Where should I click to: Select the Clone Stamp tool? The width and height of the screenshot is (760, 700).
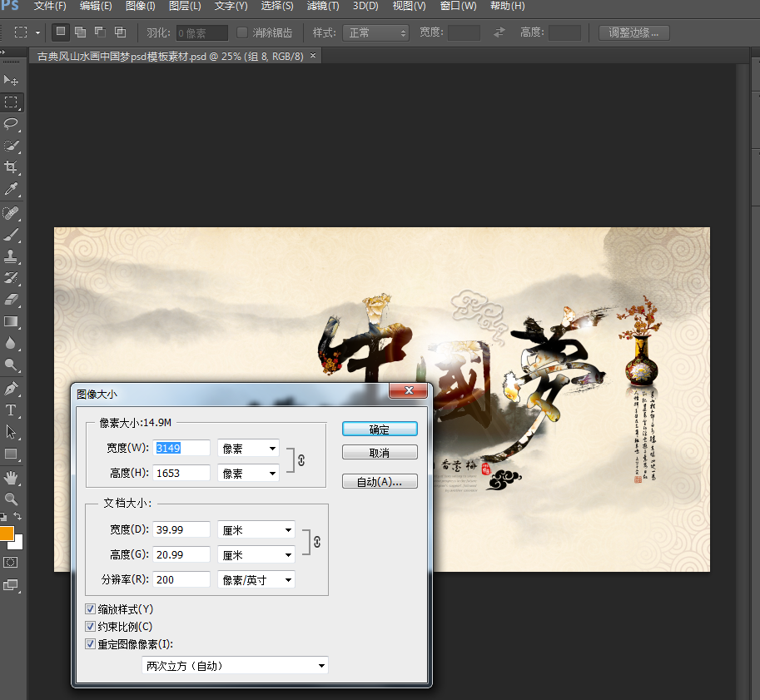click(x=11, y=256)
